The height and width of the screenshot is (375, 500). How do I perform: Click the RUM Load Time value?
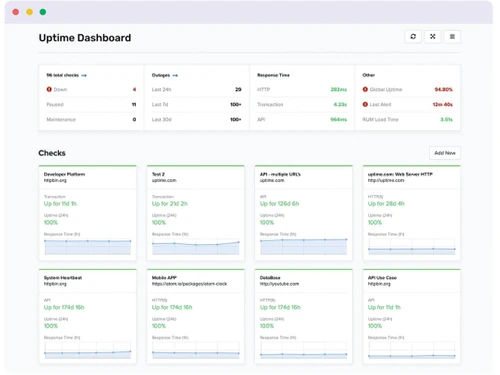446,119
